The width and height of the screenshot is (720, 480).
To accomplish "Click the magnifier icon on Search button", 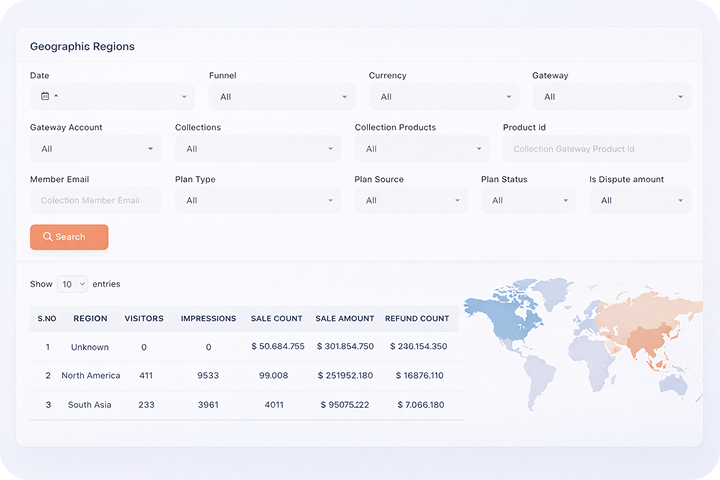I will point(47,237).
